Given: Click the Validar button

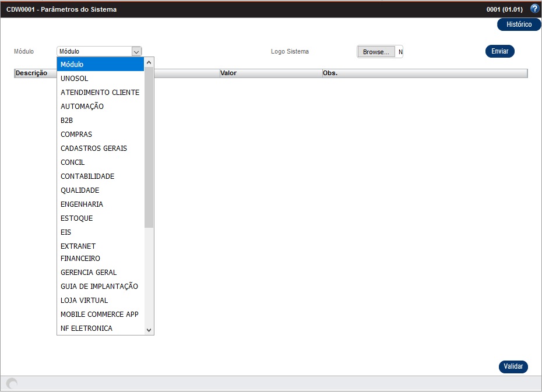Looking at the screenshot, I should click(513, 367).
